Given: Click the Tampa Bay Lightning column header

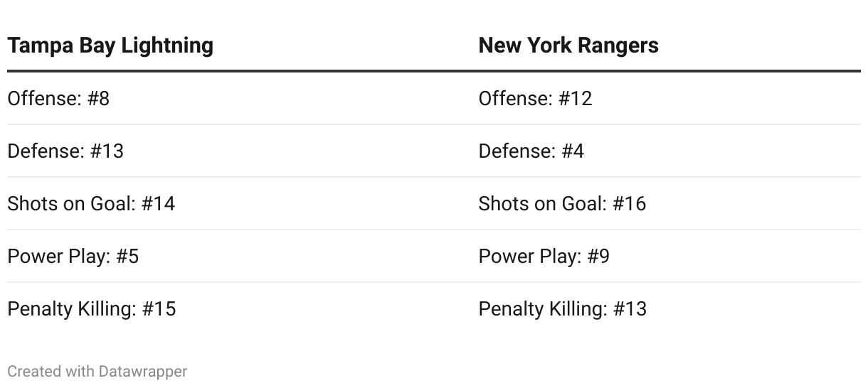Looking at the screenshot, I should [110, 45].
